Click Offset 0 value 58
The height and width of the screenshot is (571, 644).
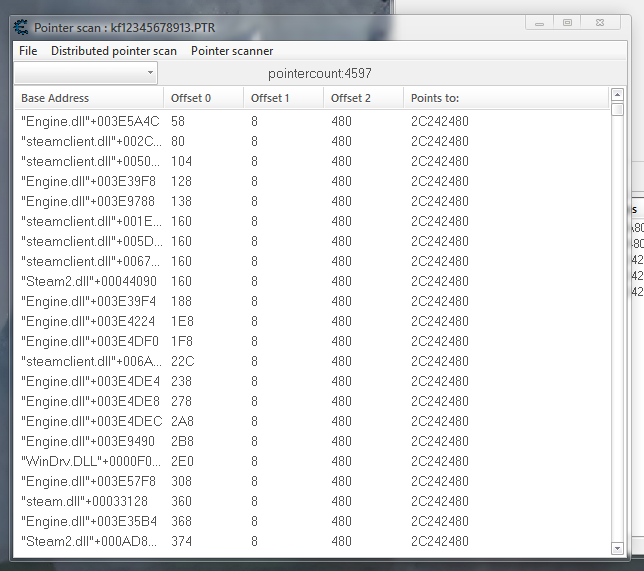pos(178,121)
